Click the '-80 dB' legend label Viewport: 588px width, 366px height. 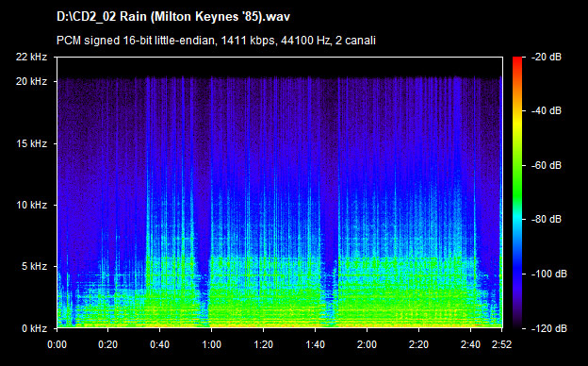tap(546, 219)
